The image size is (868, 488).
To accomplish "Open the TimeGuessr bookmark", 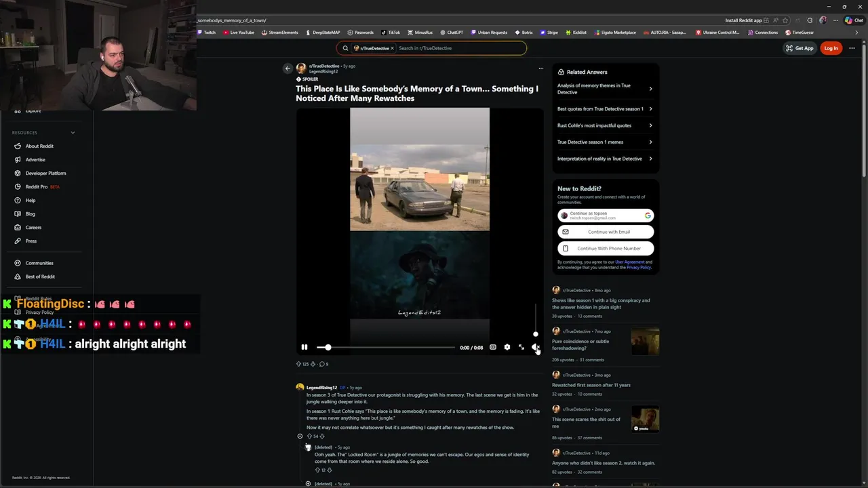I will (800, 33).
